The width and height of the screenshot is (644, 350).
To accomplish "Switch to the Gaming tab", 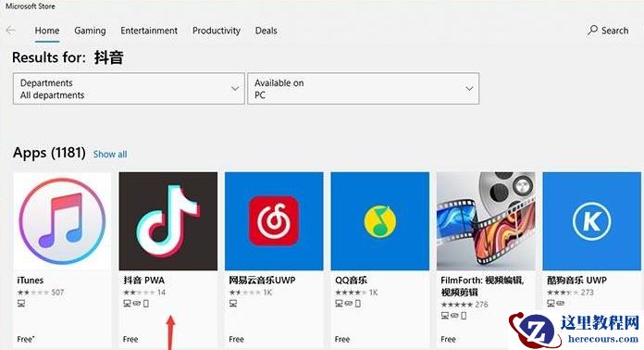I will pos(90,31).
